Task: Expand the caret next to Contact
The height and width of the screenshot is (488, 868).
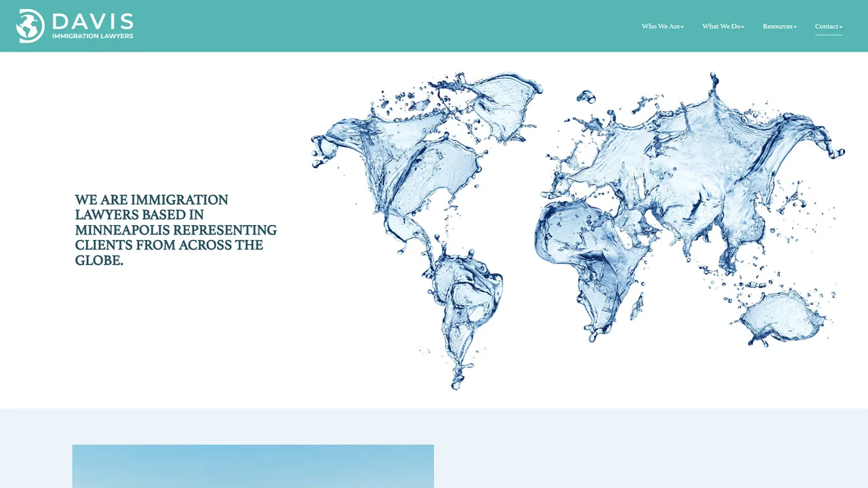Action: click(x=841, y=27)
